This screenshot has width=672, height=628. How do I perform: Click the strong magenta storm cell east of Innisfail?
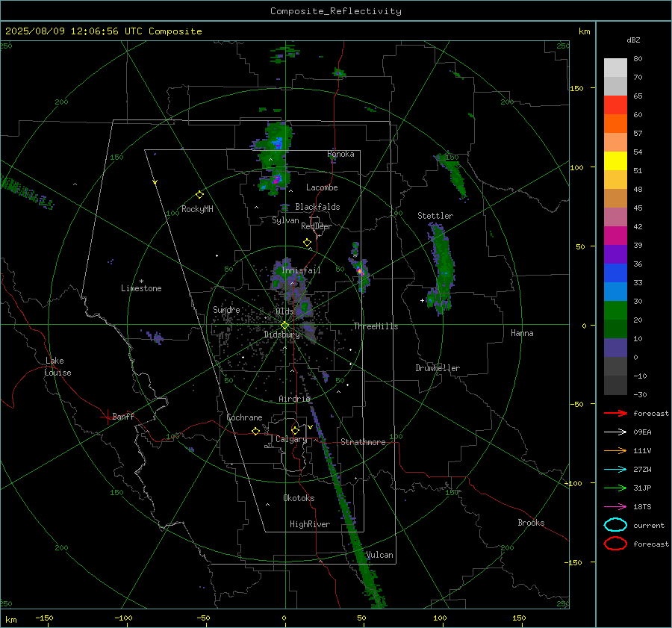click(x=361, y=271)
